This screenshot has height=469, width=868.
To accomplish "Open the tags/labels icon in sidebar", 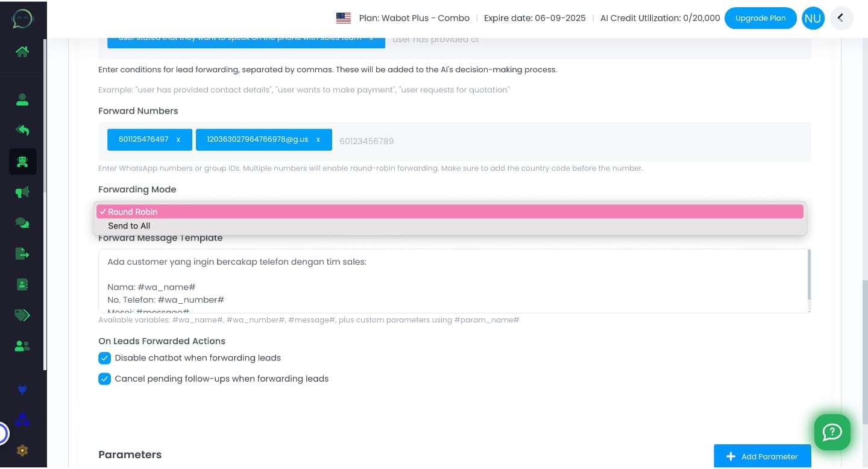I will click(22, 315).
